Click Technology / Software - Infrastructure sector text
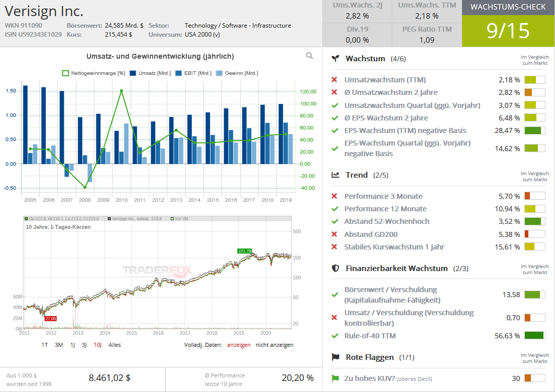 (x=238, y=26)
